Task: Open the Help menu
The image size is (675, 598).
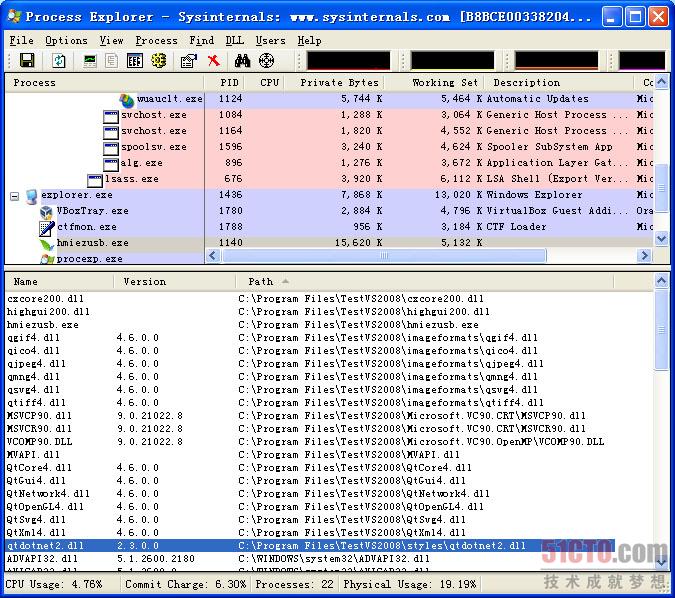Action: [309, 40]
